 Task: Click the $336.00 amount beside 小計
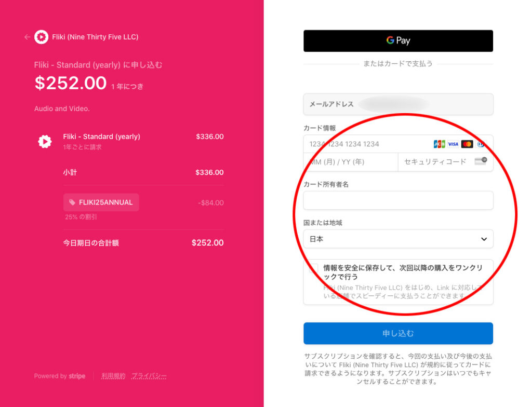209,172
